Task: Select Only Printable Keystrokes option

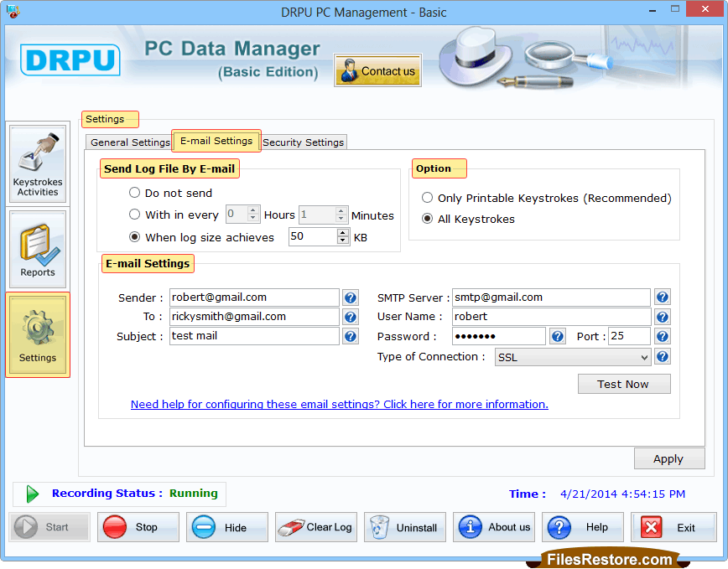Action: coord(427,198)
